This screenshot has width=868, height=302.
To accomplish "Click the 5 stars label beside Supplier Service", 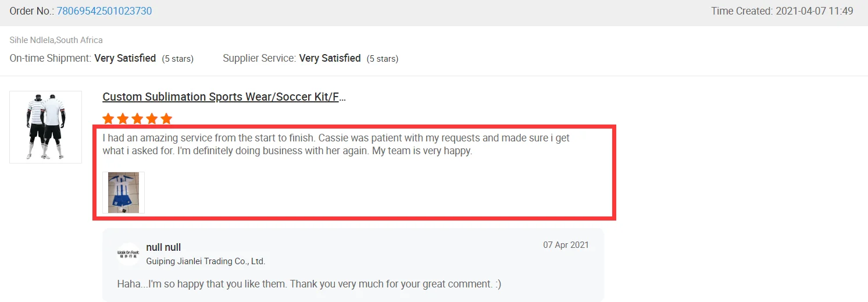I will tap(382, 59).
